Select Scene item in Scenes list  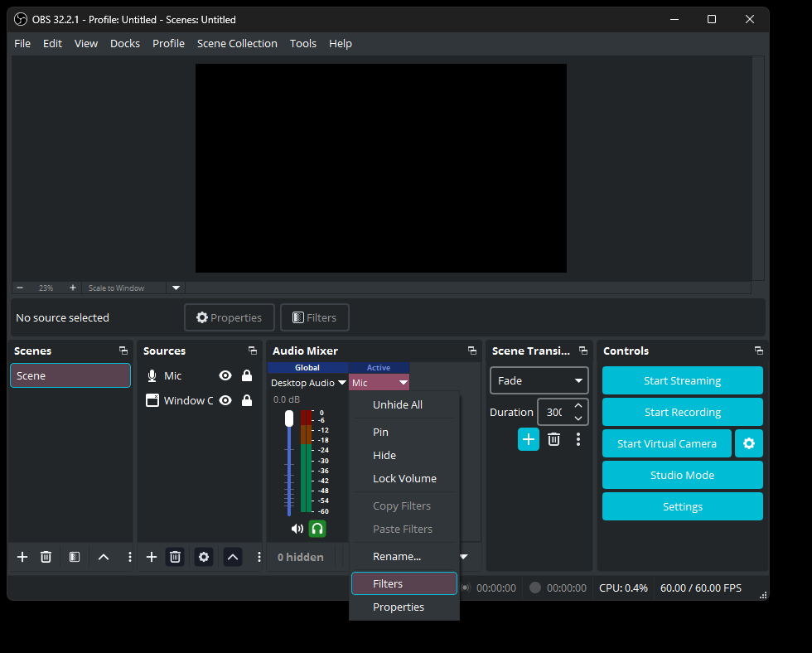click(x=70, y=375)
